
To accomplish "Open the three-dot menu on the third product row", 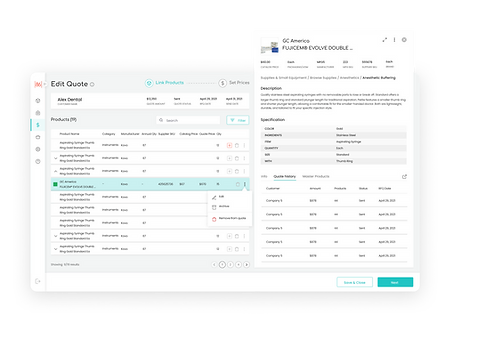I will 244,171.
